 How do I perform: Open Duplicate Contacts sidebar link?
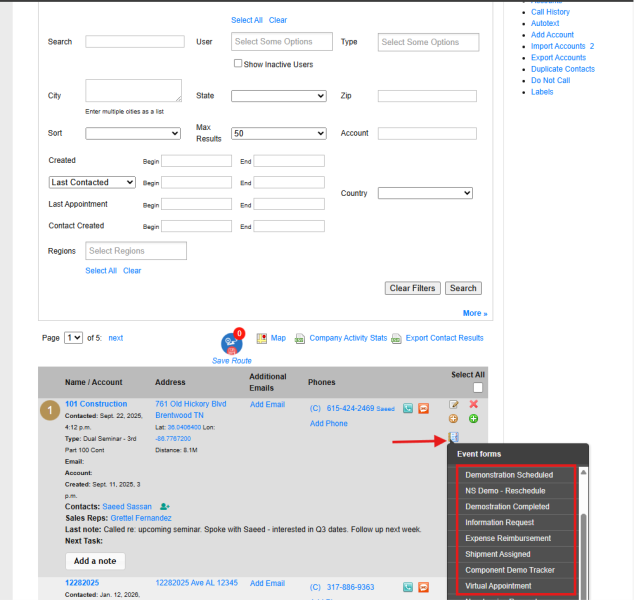(563, 69)
